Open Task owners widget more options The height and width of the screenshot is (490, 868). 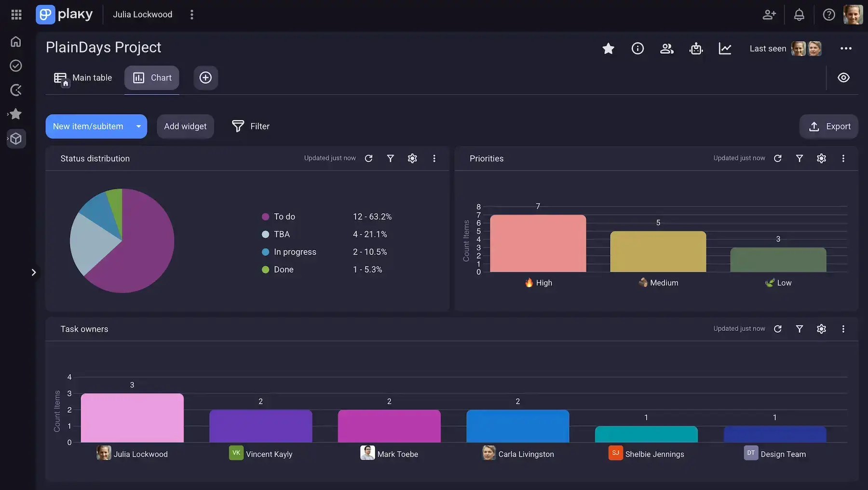(x=843, y=329)
